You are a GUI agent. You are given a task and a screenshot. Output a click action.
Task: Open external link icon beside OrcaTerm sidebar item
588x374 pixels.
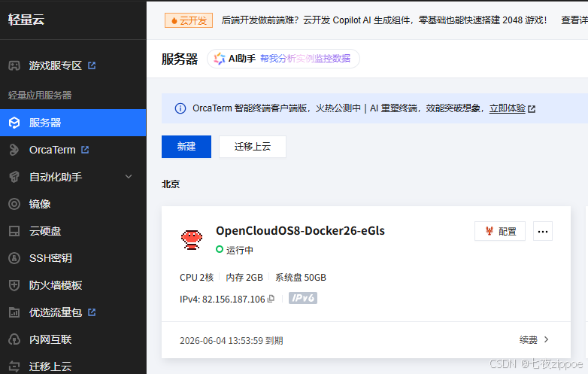(85, 150)
